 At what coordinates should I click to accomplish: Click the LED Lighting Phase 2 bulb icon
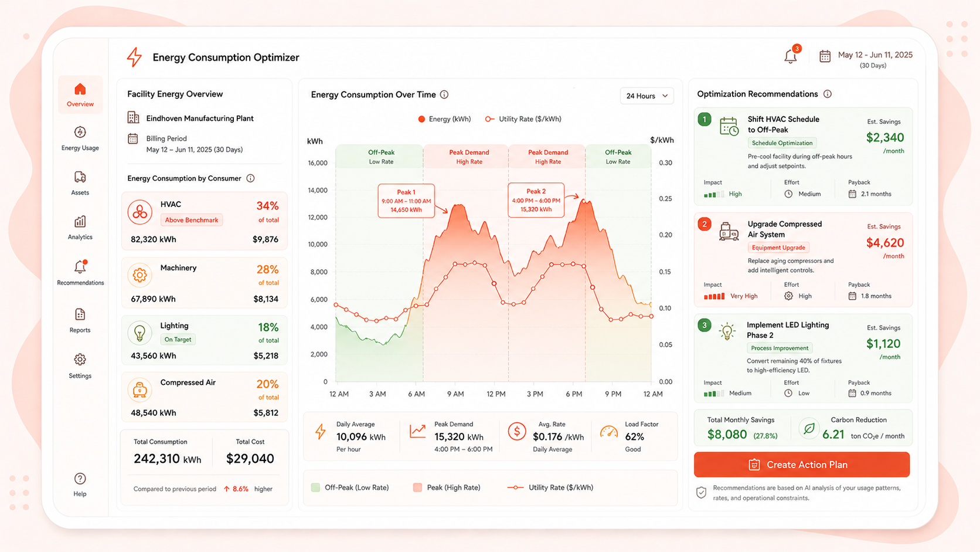pyautogui.click(x=727, y=332)
